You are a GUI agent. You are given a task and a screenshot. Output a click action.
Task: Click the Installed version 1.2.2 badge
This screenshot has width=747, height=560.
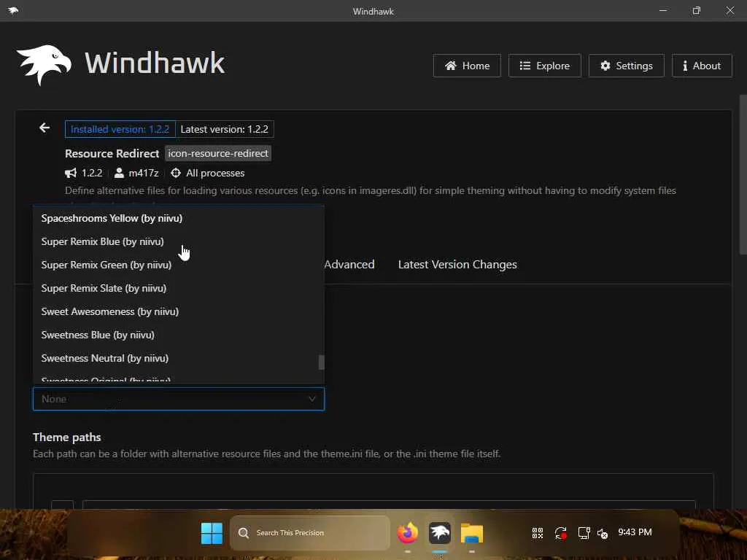[x=120, y=129]
